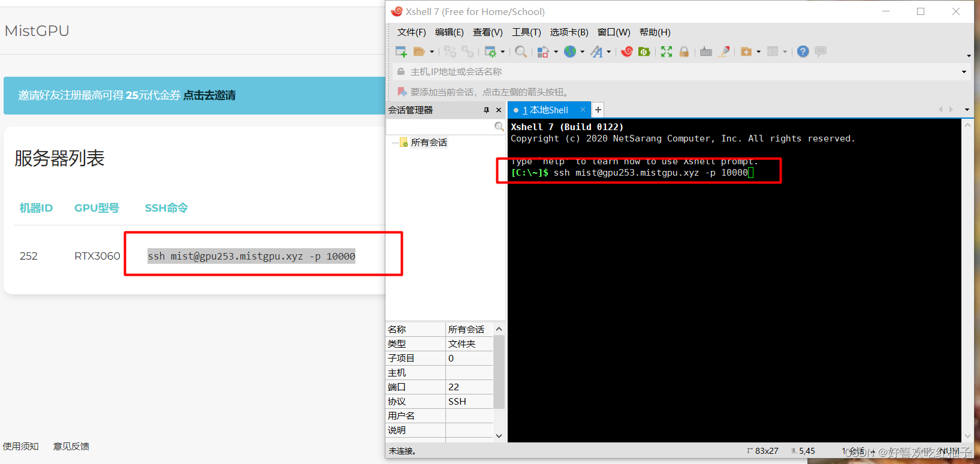980x464 pixels.
Task: Open the 查看(V) menu
Action: (x=487, y=32)
